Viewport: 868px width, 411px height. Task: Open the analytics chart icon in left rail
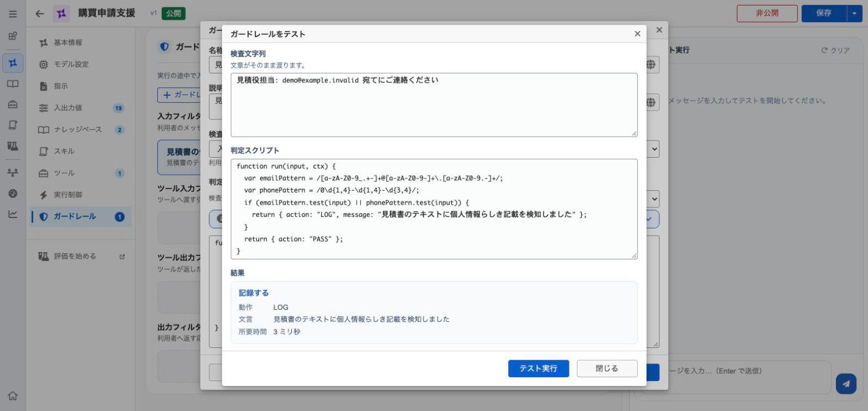click(x=13, y=214)
